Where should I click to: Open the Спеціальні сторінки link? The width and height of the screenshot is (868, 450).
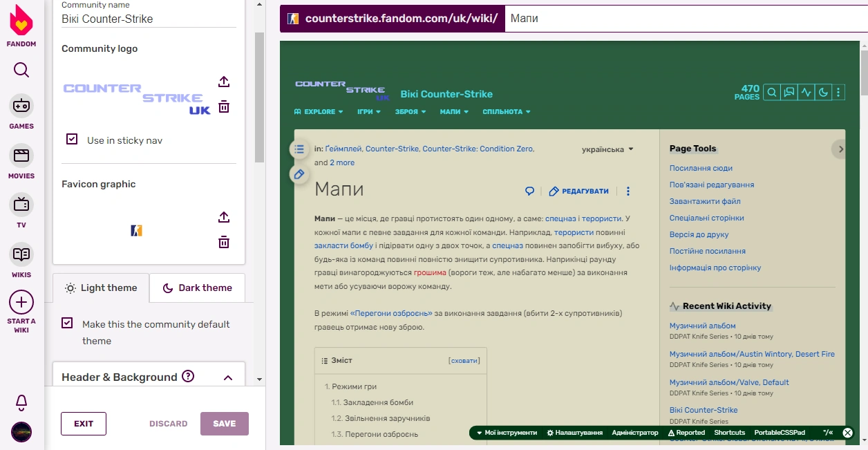point(707,218)
